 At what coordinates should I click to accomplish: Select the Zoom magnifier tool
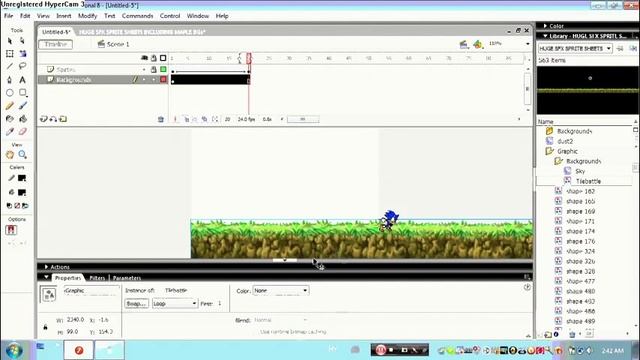pos(22,155)
